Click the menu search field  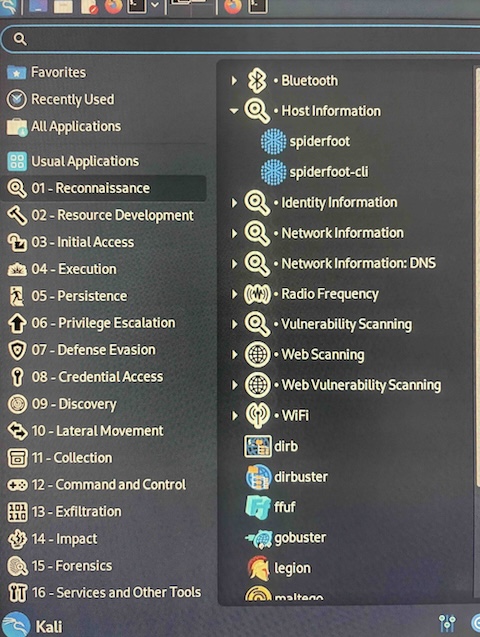point(242,39)
